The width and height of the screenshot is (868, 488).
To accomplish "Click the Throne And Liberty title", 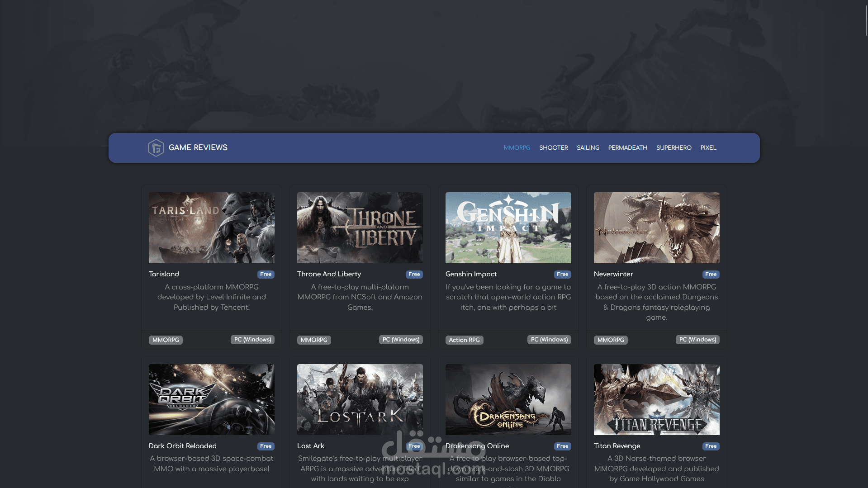I will [x=329, y=274].
